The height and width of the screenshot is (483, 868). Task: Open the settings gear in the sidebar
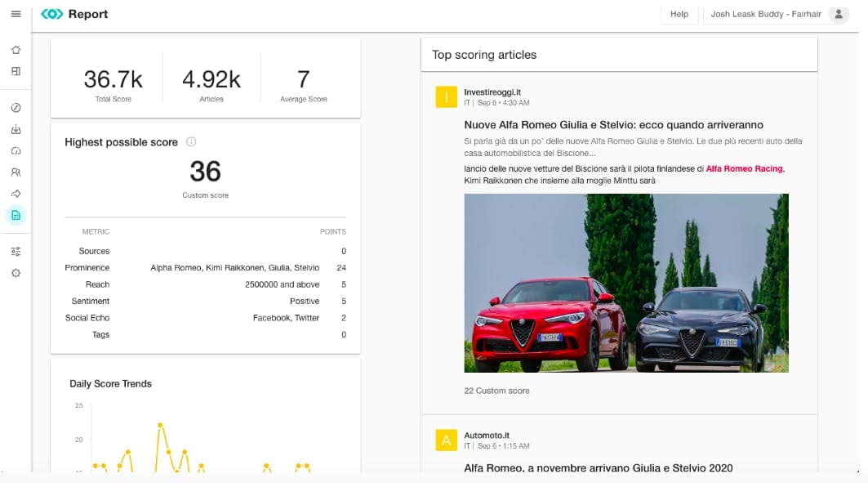[16, 272]
